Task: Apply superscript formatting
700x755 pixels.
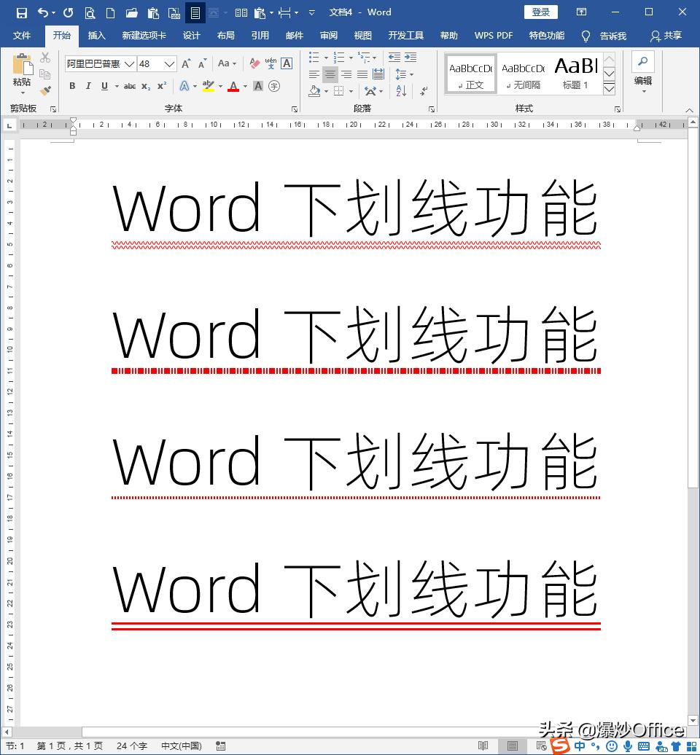Action: pos(162,86)
